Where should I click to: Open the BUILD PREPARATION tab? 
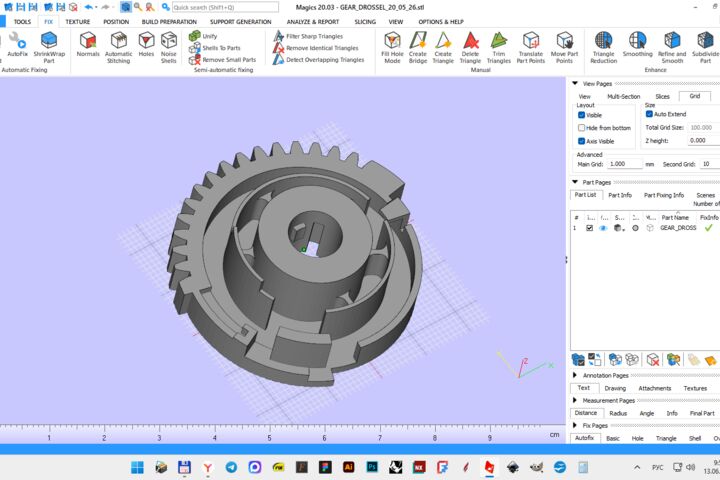(x=169, y=22)
